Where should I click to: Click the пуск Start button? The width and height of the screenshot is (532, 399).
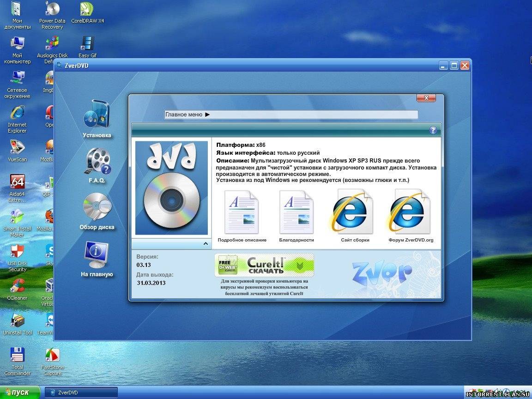(20, 393)
